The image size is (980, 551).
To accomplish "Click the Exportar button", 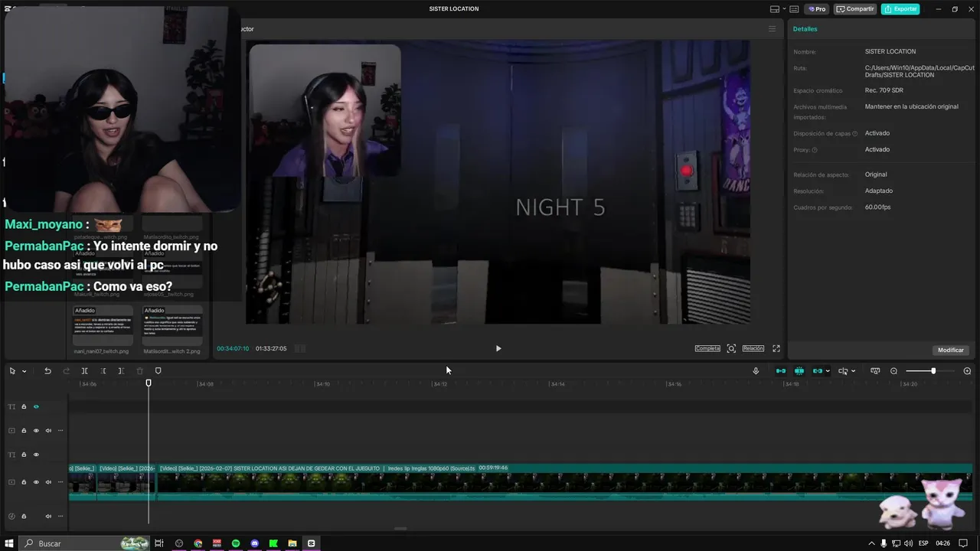I will [x=900, y=9].
